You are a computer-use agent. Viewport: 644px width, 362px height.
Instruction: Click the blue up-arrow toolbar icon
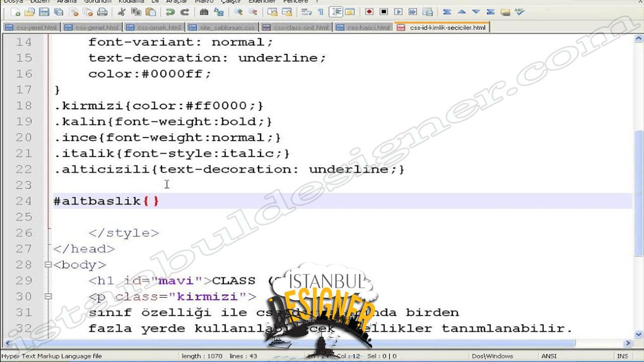[462, 12]
